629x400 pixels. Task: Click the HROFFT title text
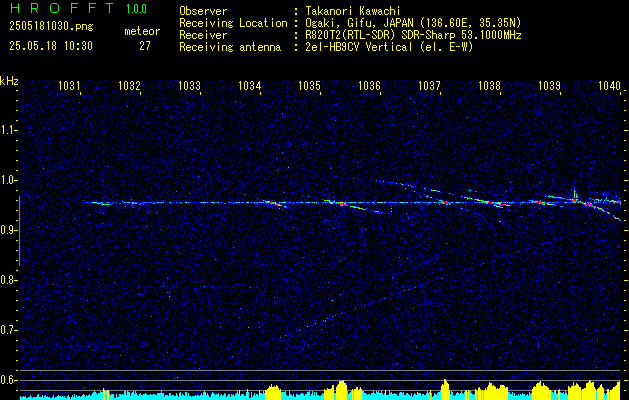pyautogui.click(x=62, y=8)
